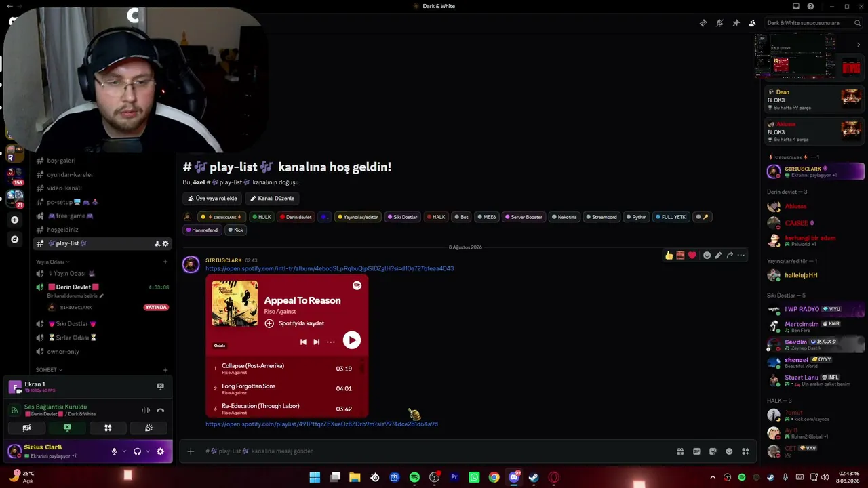Open the soundboard button in voice panel

coord(149,428)
